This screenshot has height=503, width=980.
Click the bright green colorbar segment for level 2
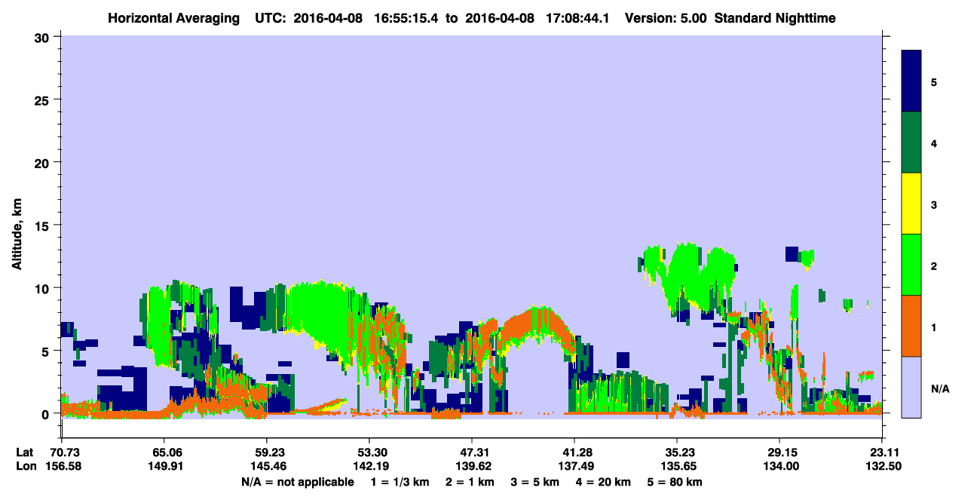click(911, 265)
